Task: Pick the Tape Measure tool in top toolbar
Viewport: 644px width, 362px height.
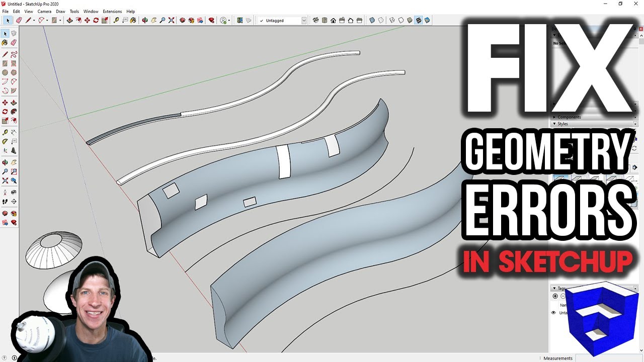Action: click(x=116, y=20)
